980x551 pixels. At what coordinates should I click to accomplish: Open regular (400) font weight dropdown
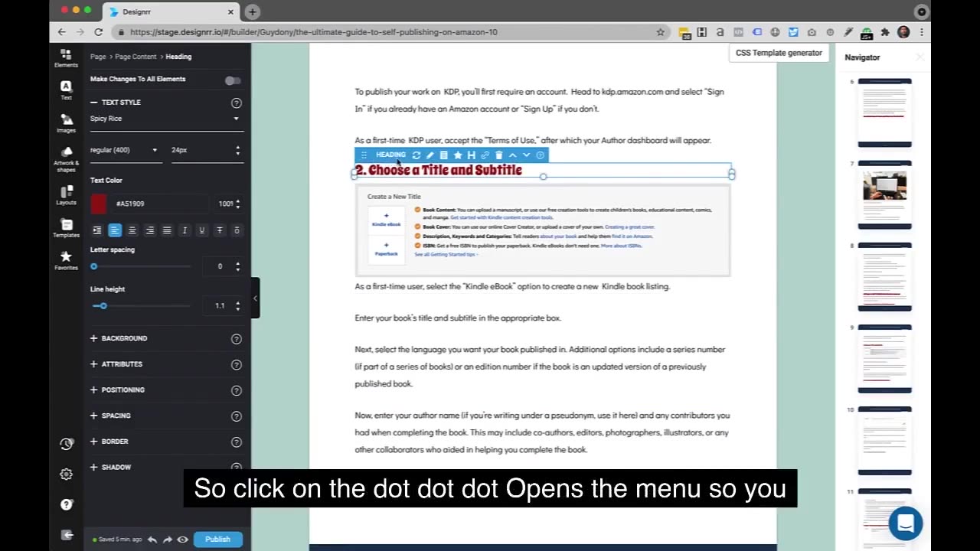click(x=125, y=150)
